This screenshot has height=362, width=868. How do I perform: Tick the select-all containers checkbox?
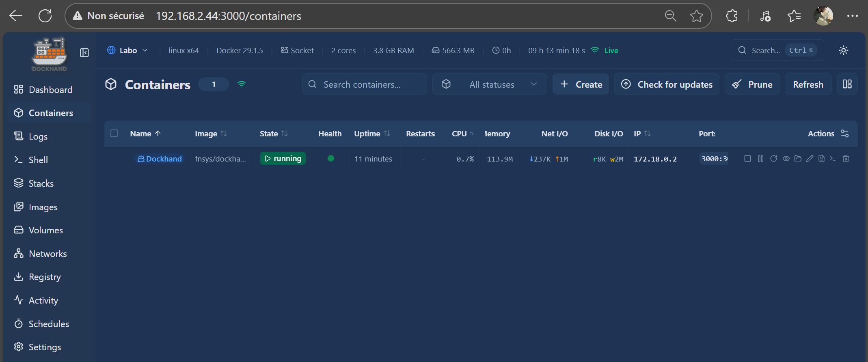tap(114, 134)
